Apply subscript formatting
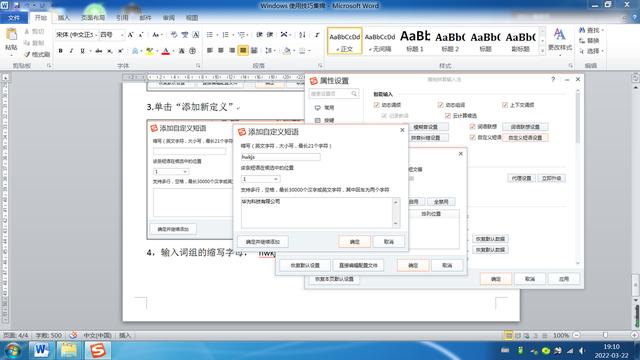The image size is (640, 360). point(110,51)
